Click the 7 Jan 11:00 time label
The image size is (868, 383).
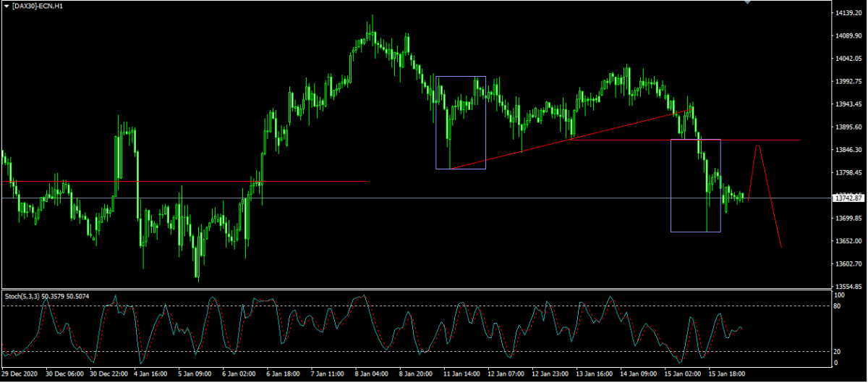pos(329,374)
